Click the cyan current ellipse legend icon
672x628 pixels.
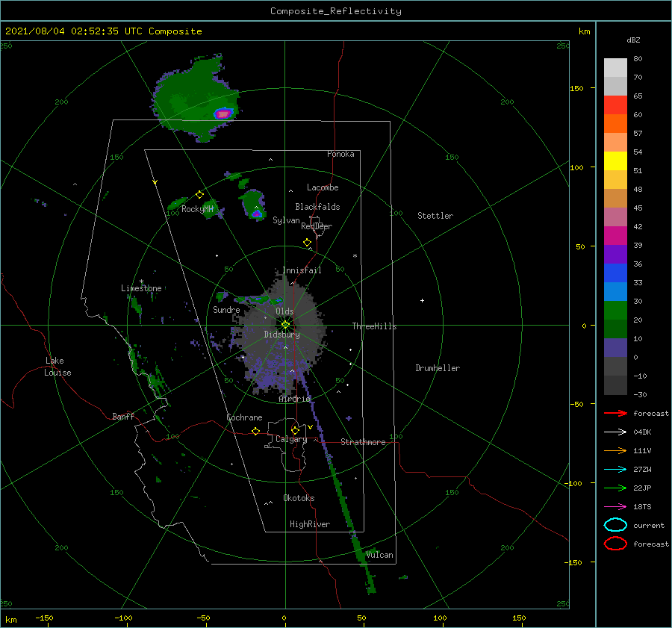(615, 525)
